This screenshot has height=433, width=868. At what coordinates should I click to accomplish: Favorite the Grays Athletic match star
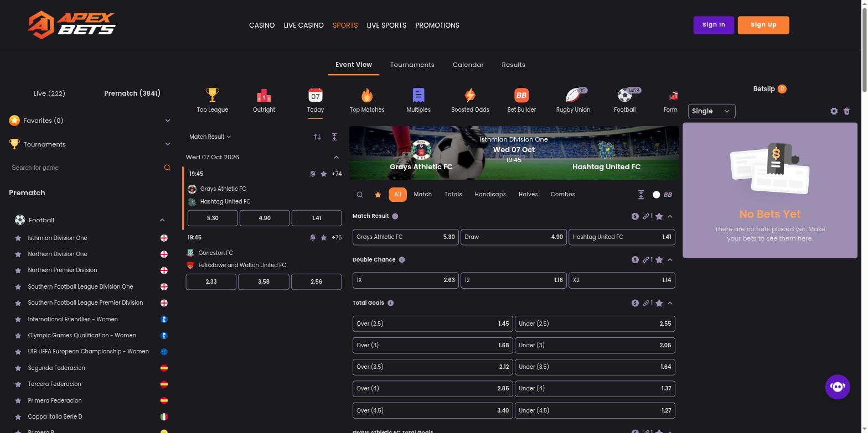(x=324, y=174)
